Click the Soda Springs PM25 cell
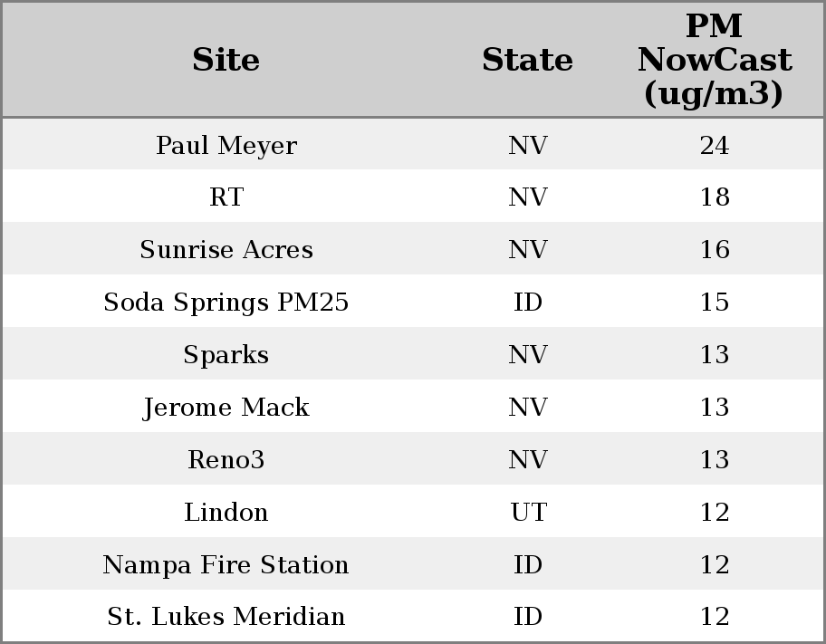This screenshot has height=644, width=826. 226,303
